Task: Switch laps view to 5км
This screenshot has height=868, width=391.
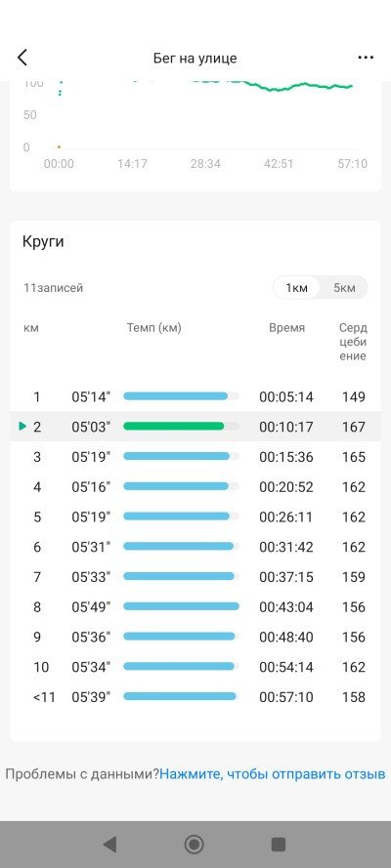Action: point(344,288)
